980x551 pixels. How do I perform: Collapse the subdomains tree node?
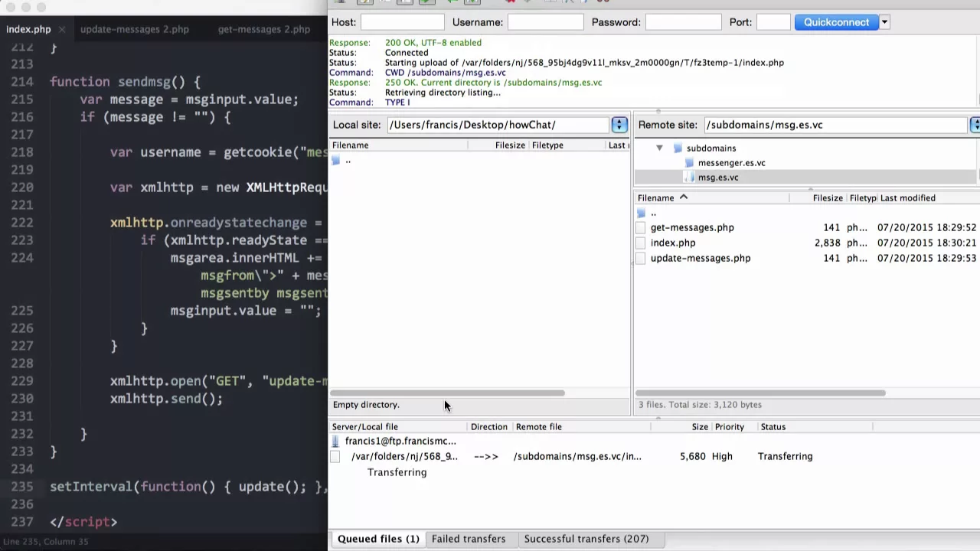tap(659, 148)
